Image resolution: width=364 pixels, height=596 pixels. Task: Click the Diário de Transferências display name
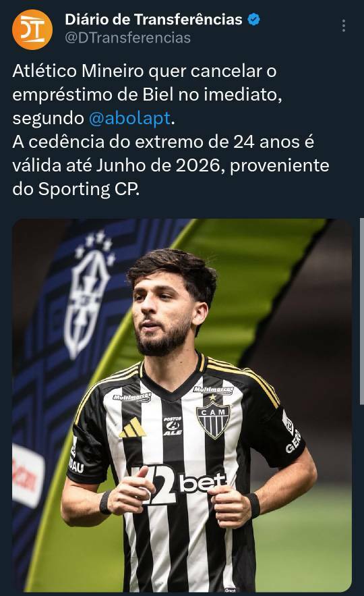click(x=154, y=19)
